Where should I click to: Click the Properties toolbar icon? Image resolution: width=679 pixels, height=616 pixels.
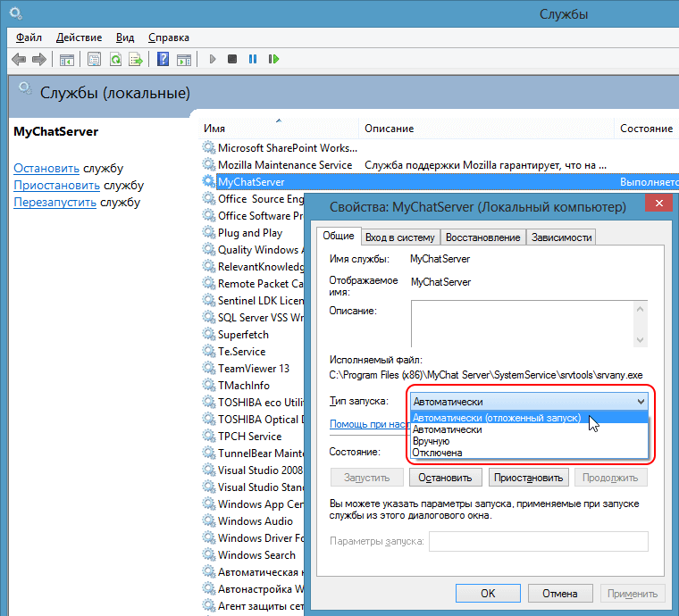(x=94, y=60)
